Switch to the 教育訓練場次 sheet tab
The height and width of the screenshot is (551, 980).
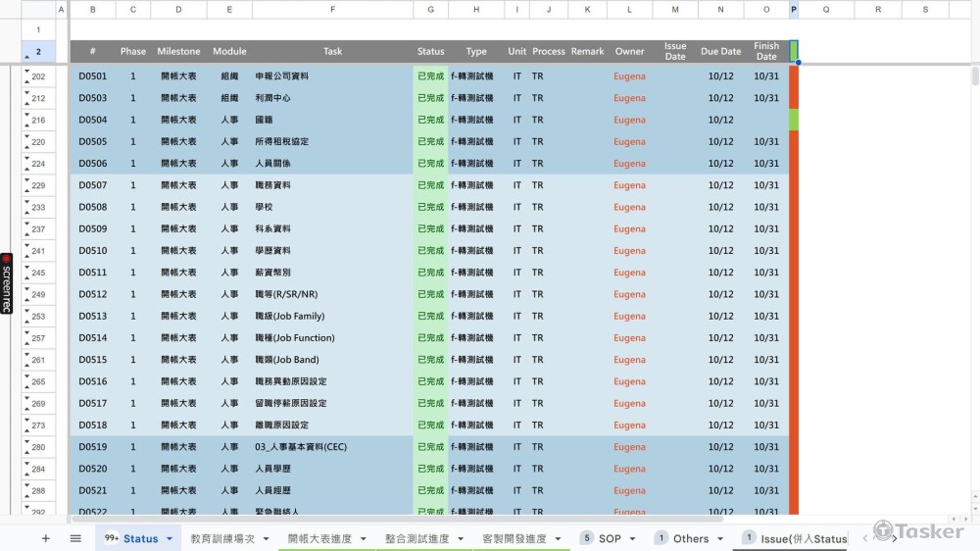pos(222,538)
